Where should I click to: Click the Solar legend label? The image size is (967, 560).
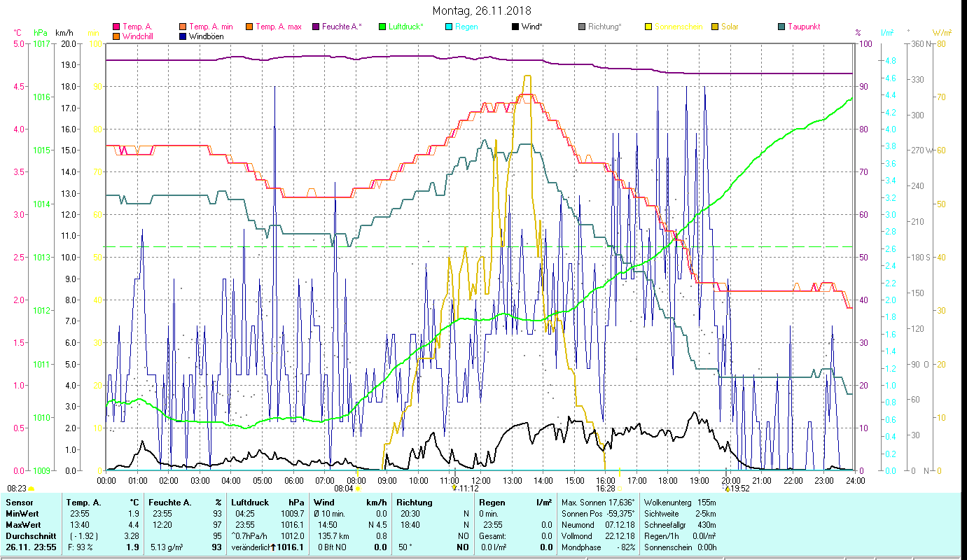[x=730, y=27]
